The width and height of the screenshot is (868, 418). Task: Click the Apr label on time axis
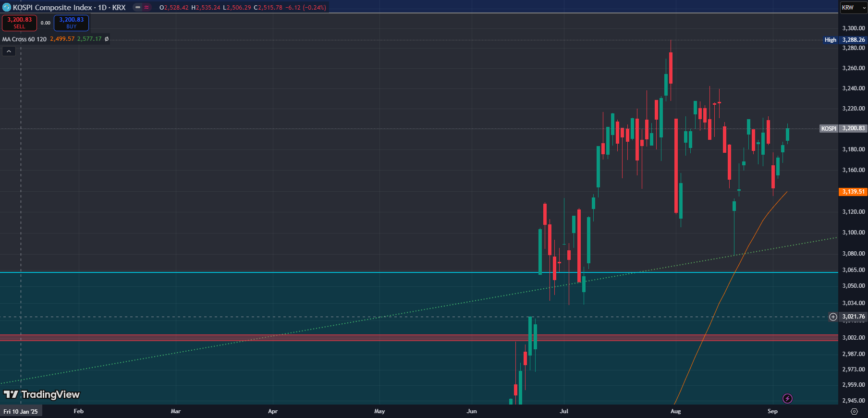[x=273, y=411]
